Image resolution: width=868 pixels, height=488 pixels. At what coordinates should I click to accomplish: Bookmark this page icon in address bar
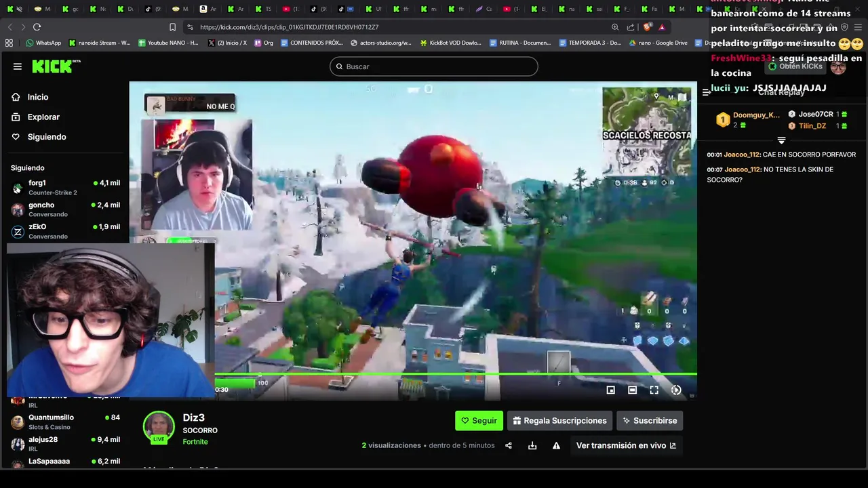(172, 27)
